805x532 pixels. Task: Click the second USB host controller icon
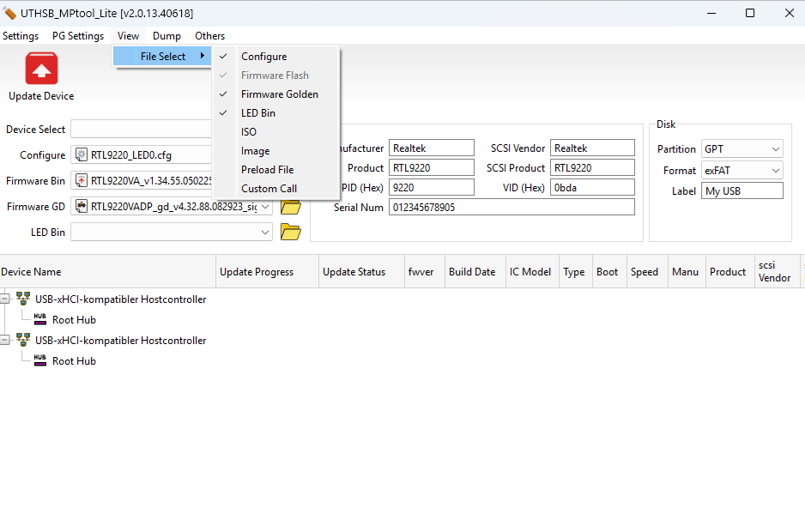pos(23,341)
